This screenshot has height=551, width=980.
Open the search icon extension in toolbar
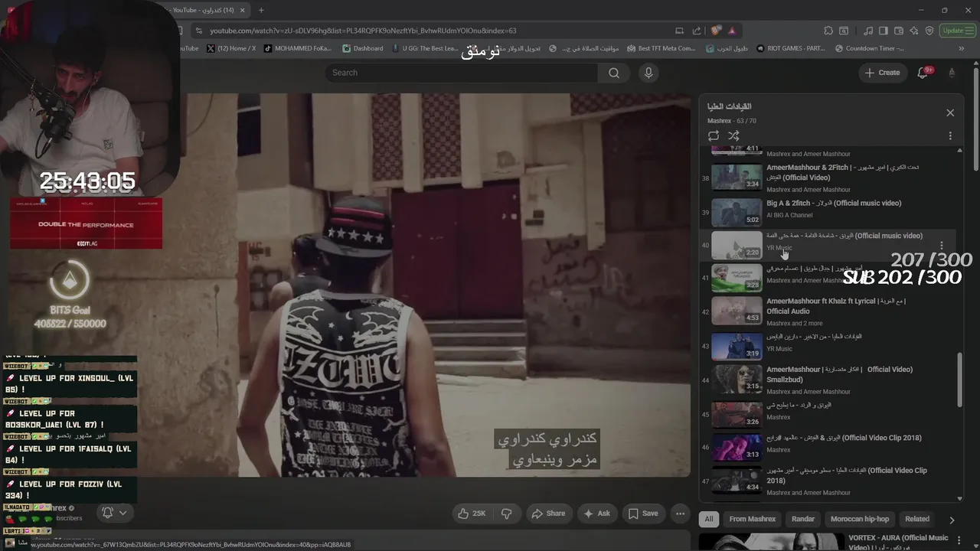pyautogui.click(x=844, y=31)
